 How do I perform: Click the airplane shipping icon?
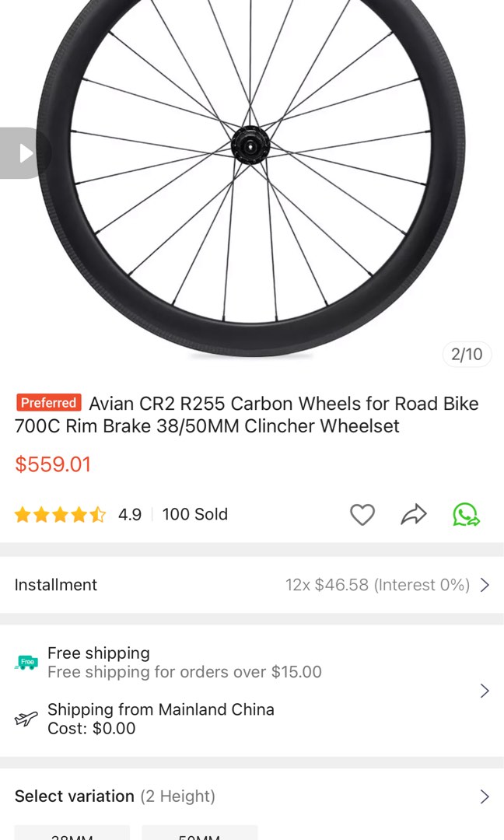point(26,719)
